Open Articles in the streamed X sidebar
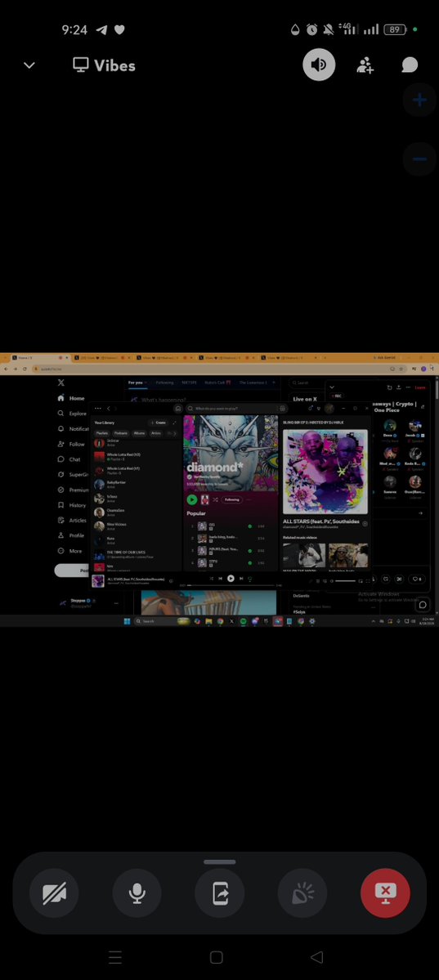 72,520
